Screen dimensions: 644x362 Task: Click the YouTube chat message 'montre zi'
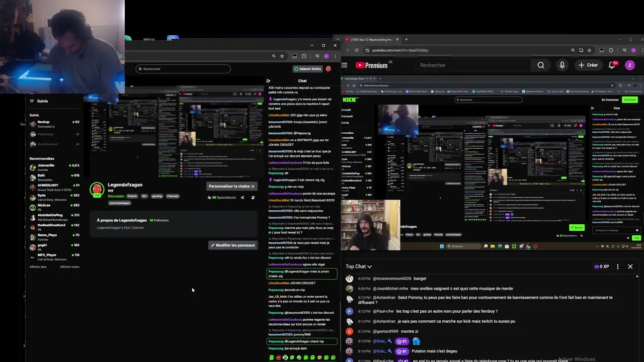click(410, 331)
